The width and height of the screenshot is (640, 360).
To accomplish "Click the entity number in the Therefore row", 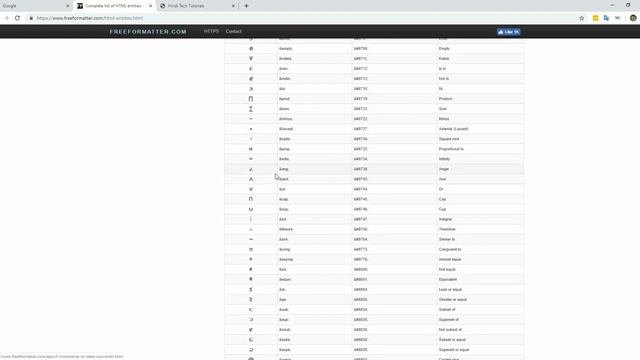I will click(361, 229).
